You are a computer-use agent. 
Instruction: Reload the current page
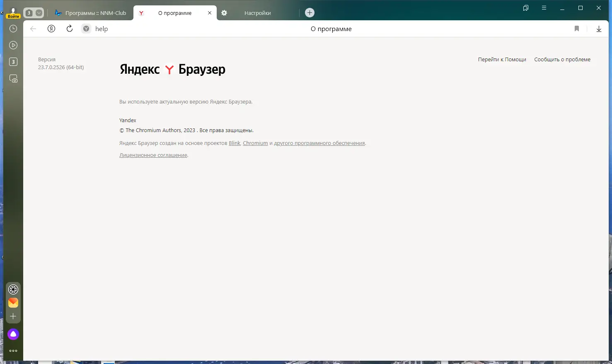pos(70,29)
